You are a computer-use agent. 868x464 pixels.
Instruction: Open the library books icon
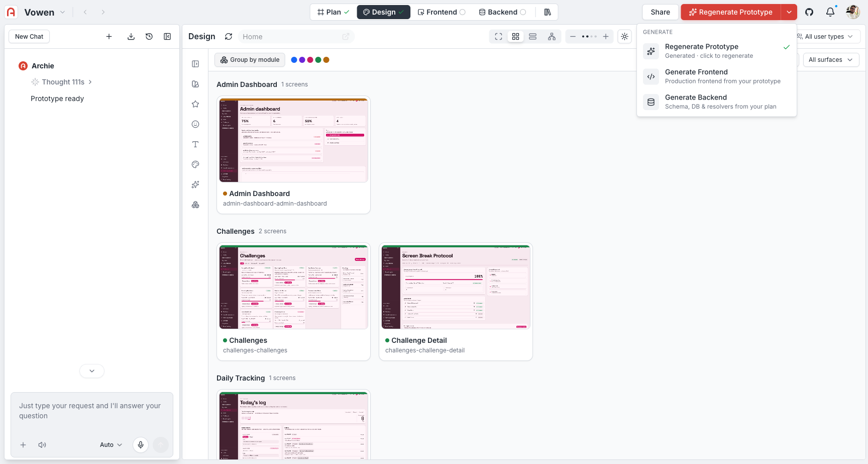[548, 12]
